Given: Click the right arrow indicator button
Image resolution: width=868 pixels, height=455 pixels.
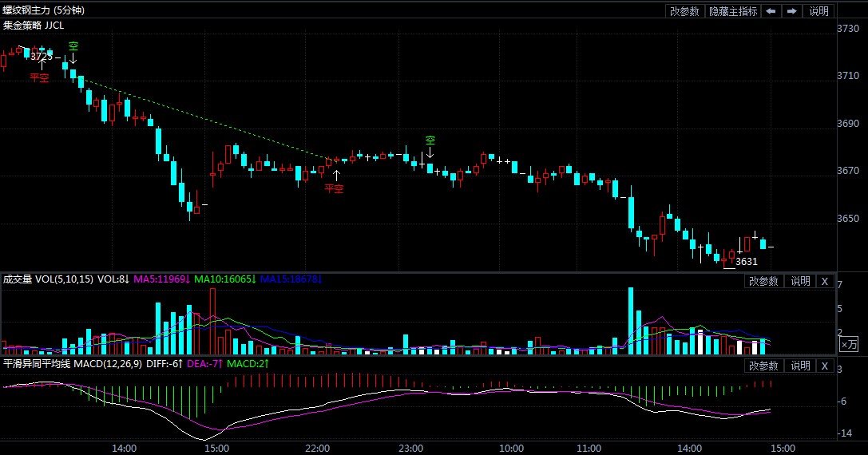Looking at the screenshot, I should coord(791,11).
